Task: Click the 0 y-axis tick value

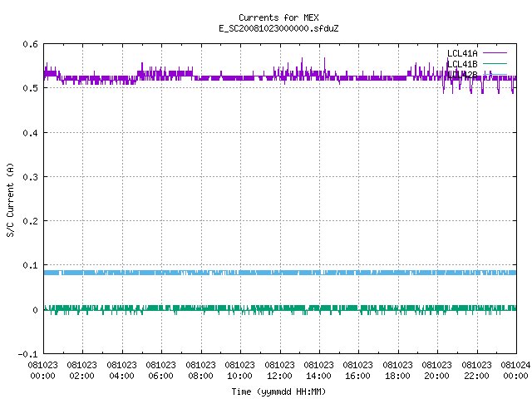Action: [x=35, y=310]
